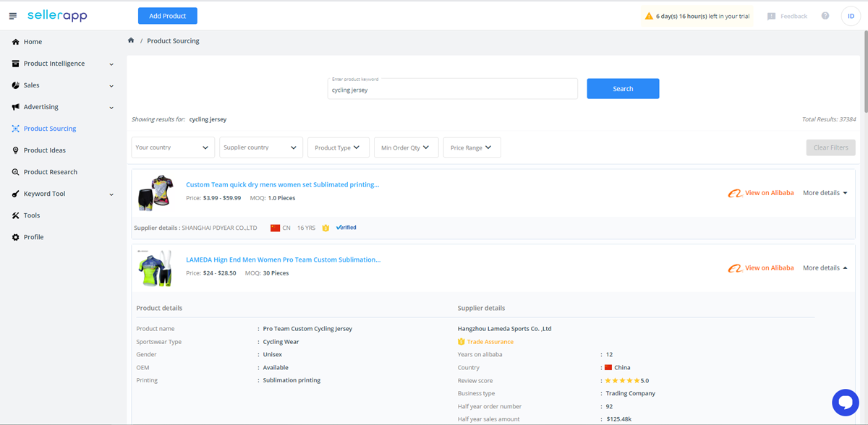Click Pro Team Custom Cycling Jersey name
868x425 pixels.
307,329
